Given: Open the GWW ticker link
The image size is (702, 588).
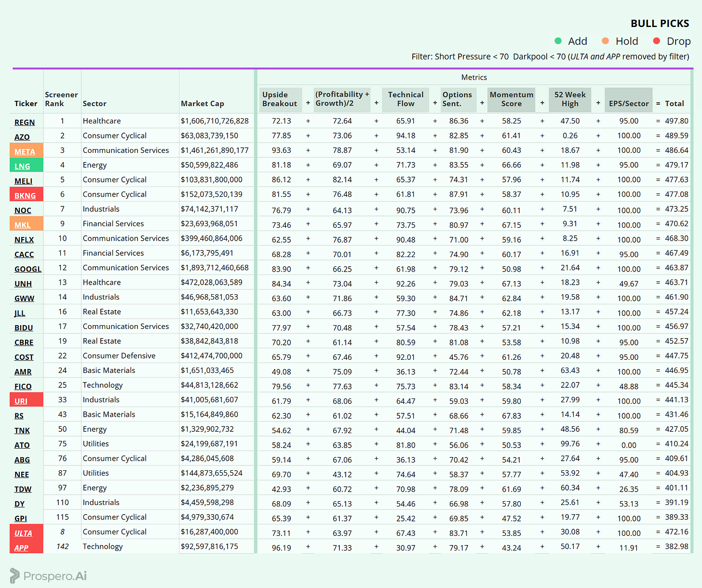Looking at the screenshot, I should [24, 298].
